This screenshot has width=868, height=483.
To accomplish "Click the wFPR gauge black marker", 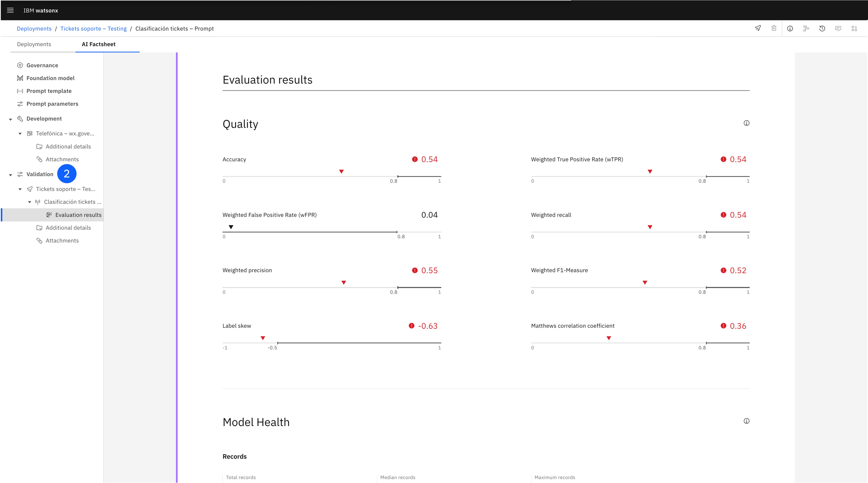I will [x=231, y=227].
